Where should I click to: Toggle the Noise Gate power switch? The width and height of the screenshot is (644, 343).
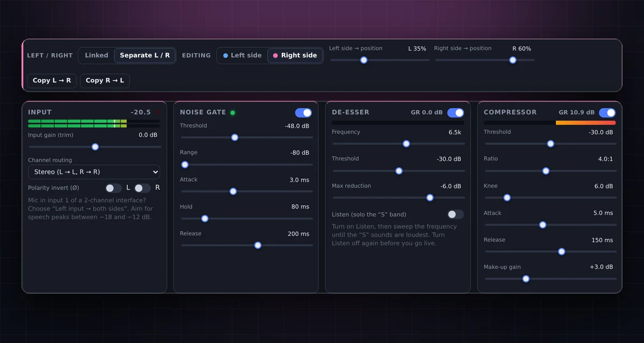[x=303, y=113]
